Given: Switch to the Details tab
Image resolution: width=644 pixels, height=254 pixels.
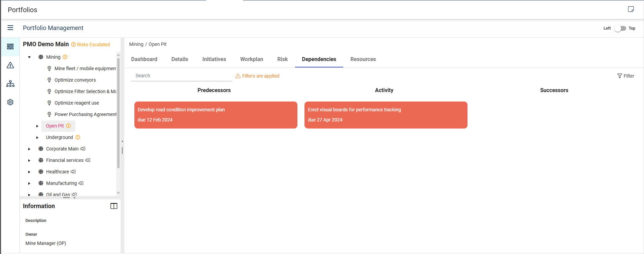Looking at the screenshot, I should click(180, 59).
